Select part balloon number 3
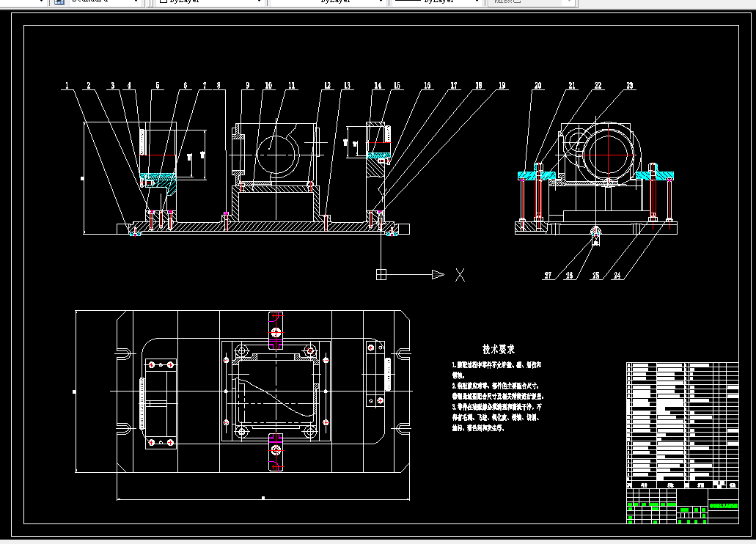 [x=113, y=85]
